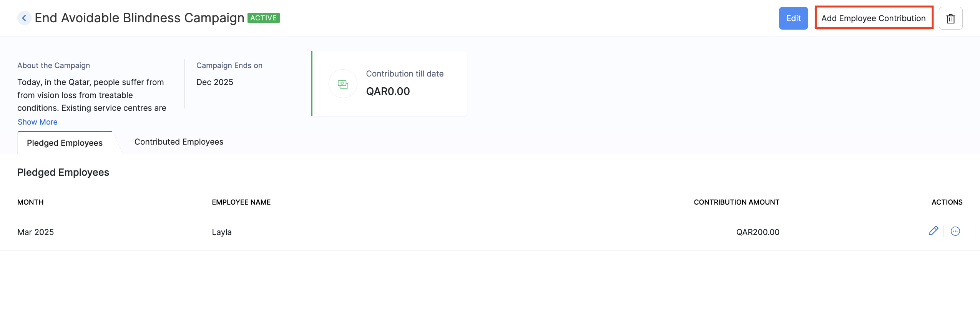Select the Pledged Employees tab
The image size is (980, 320).
(x=65, y=143)
